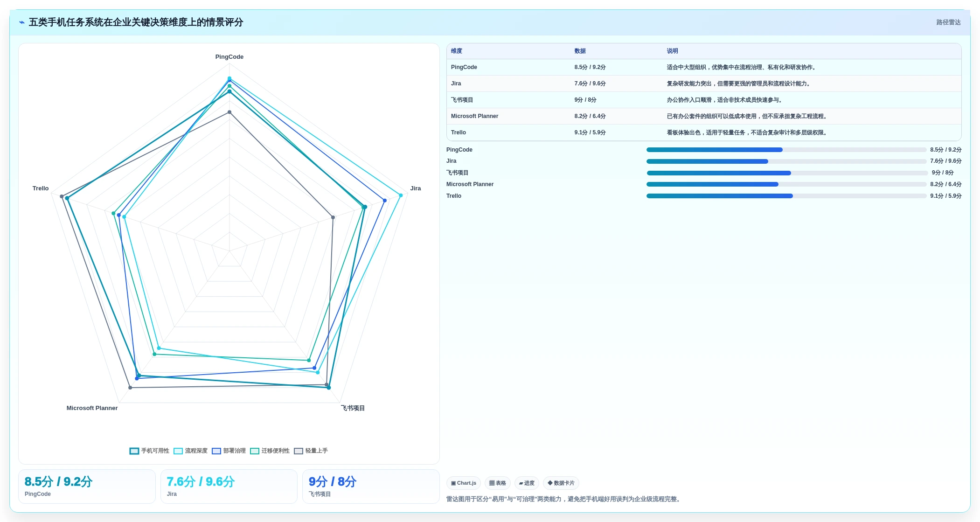The width and height of the screenshot is (980, 522).
Task: Click the 进度 tag chip
Action: [527, 483]
